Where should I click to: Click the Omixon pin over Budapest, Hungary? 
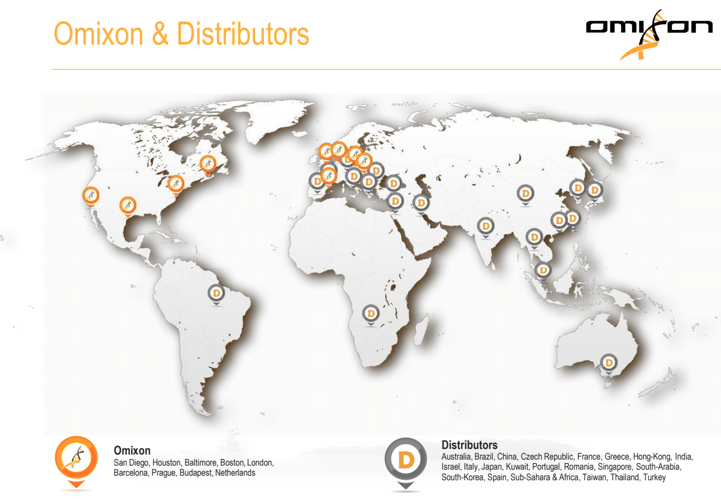364,161
